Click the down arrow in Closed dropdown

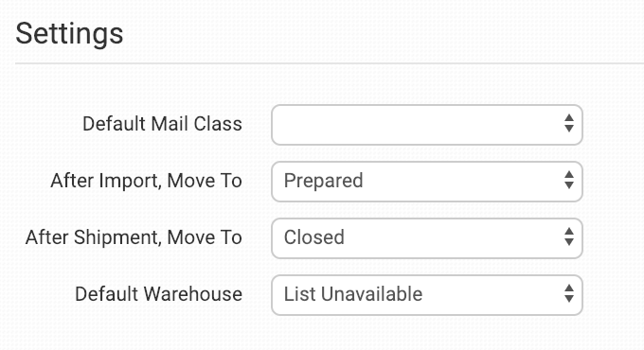569,242
